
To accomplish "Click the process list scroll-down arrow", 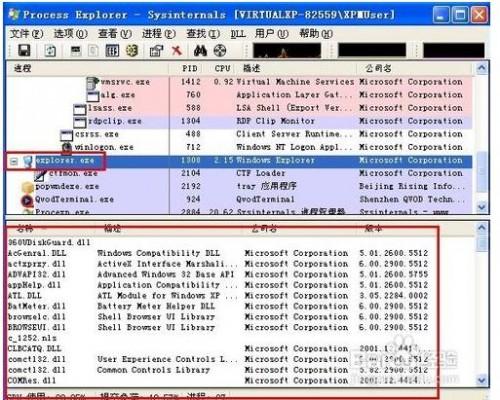I will tap(482, 207).
